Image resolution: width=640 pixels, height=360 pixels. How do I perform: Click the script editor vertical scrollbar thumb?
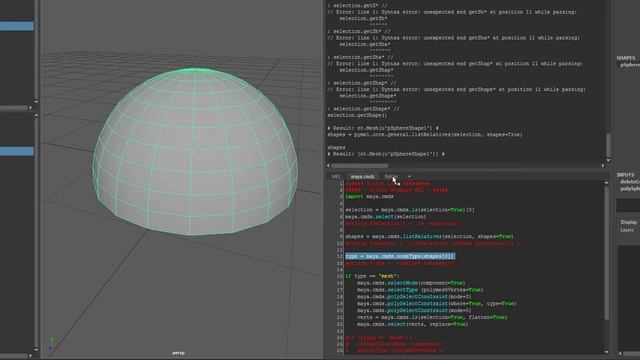pyautogui.click(x=607, y=253)
